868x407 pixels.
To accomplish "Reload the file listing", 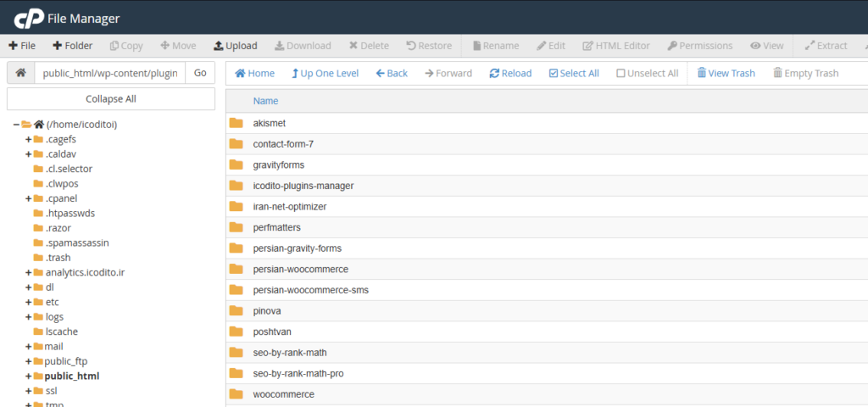I will tap(510, 73).
